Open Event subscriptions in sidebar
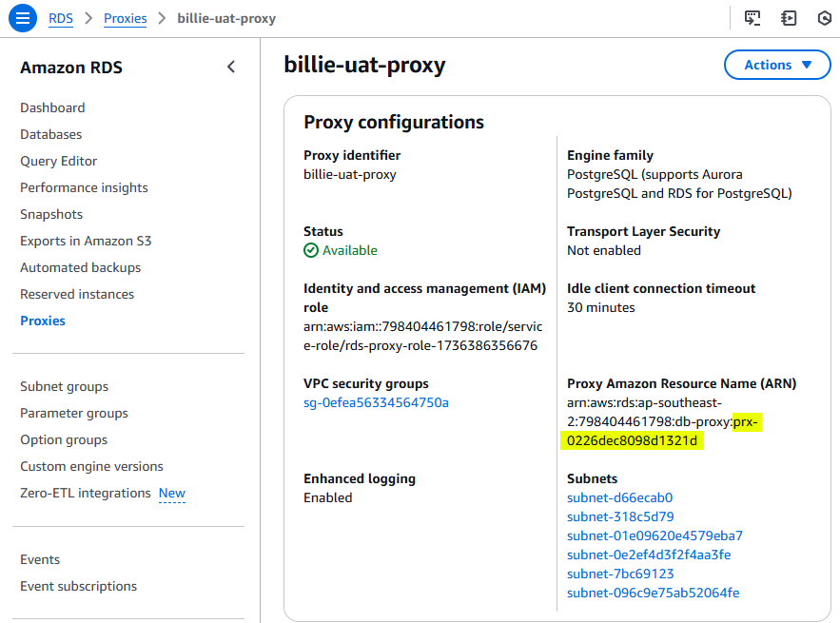The width and height of the screenshot is (840, 623). click(79, 586)
